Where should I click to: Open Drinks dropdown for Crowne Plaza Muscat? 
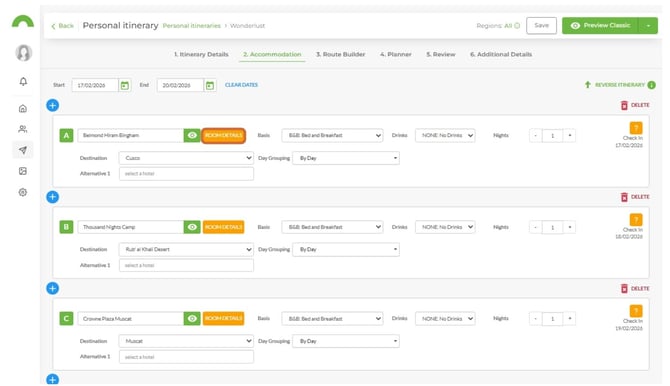(x=445, y=318)
